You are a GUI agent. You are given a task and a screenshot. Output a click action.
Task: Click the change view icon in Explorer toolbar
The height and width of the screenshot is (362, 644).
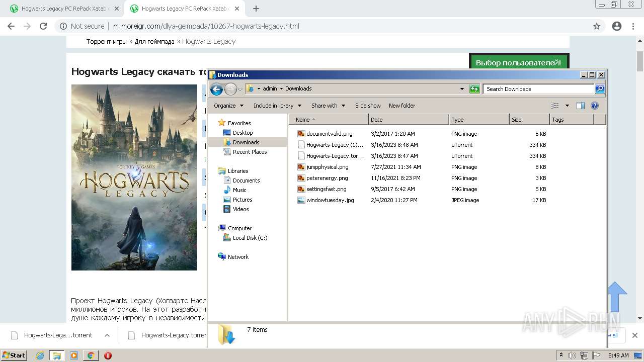pos(555,106)
